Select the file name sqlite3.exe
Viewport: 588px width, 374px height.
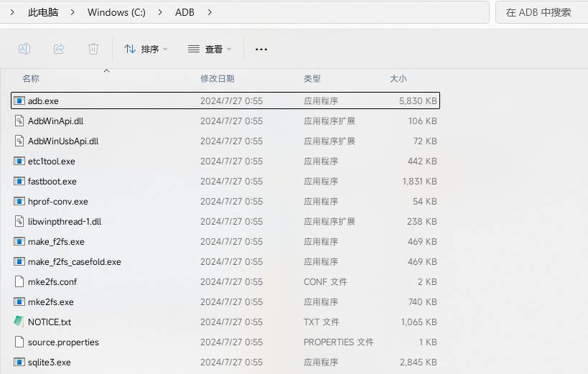49,363
